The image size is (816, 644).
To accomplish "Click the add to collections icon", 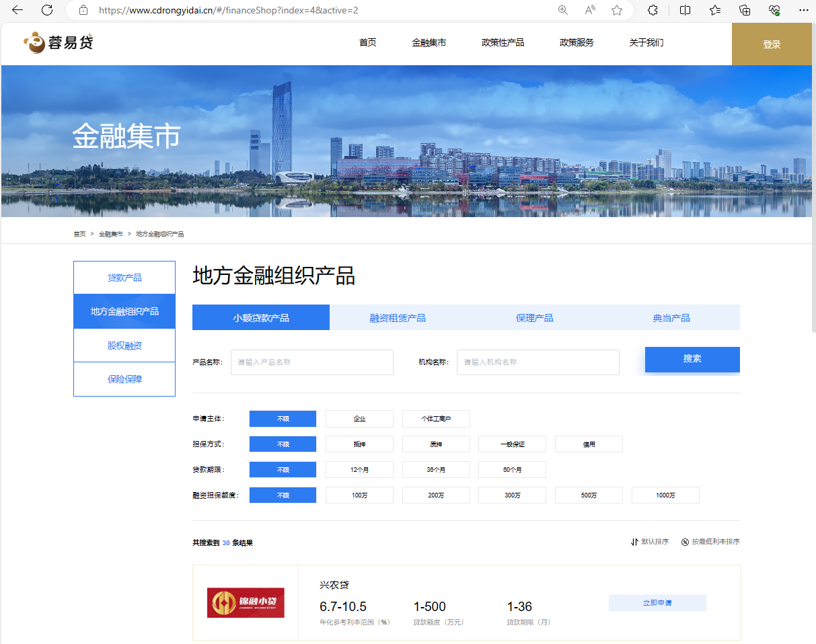I will tap(744, 11).
